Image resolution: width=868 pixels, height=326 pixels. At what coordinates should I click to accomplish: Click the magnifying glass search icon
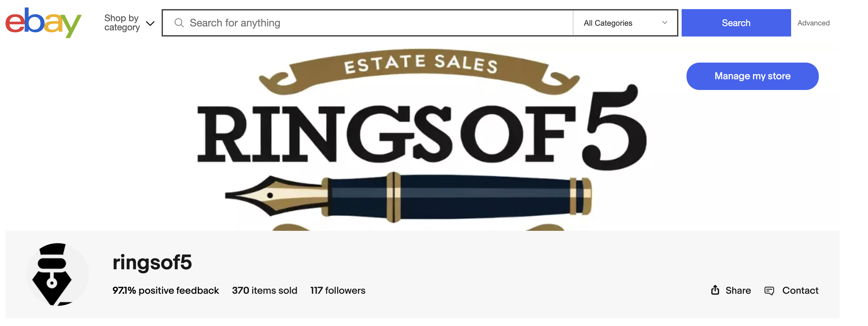point(179,23)
